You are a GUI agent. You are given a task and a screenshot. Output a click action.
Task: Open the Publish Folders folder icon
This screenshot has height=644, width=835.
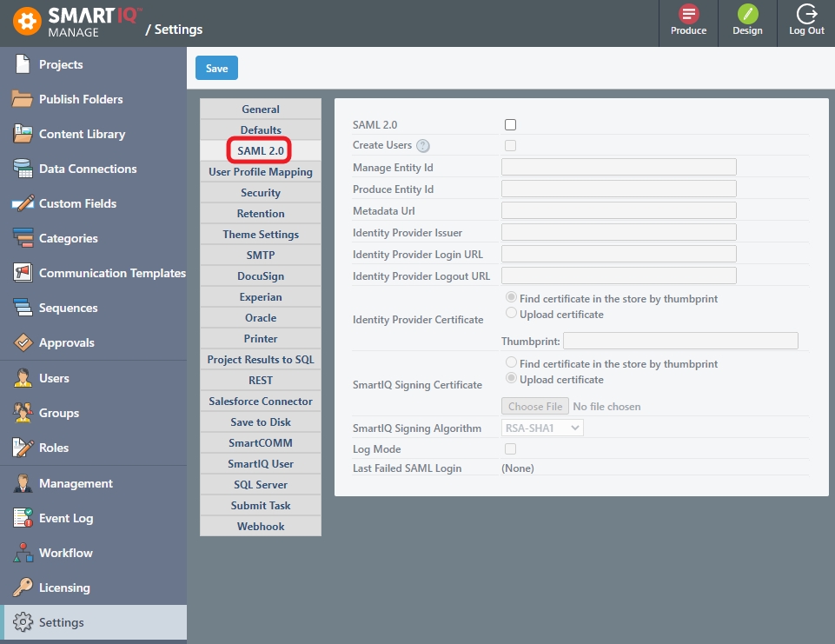(23, 98)
